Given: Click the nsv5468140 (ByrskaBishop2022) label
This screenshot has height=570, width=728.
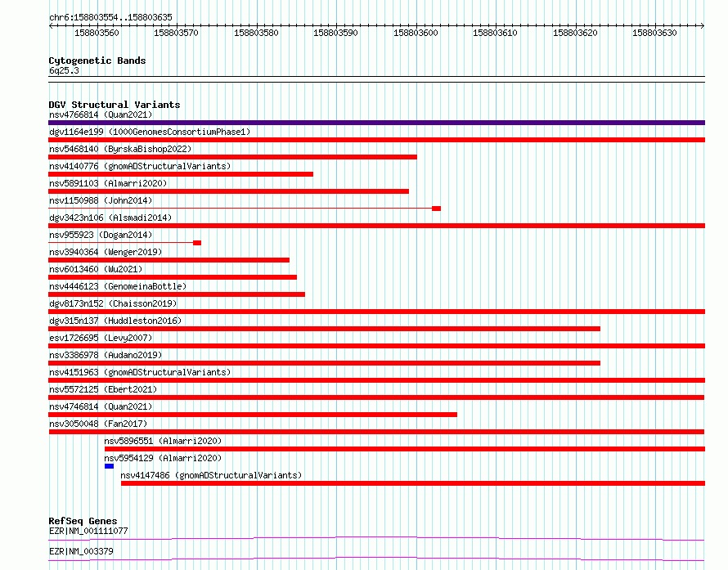Looking at the screenshot, I should click(119, 149).
